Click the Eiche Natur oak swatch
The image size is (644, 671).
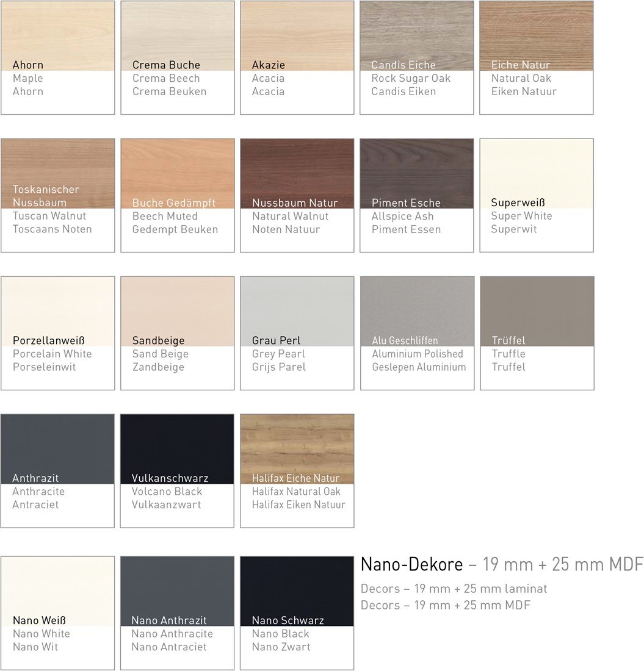click(536, 37)
